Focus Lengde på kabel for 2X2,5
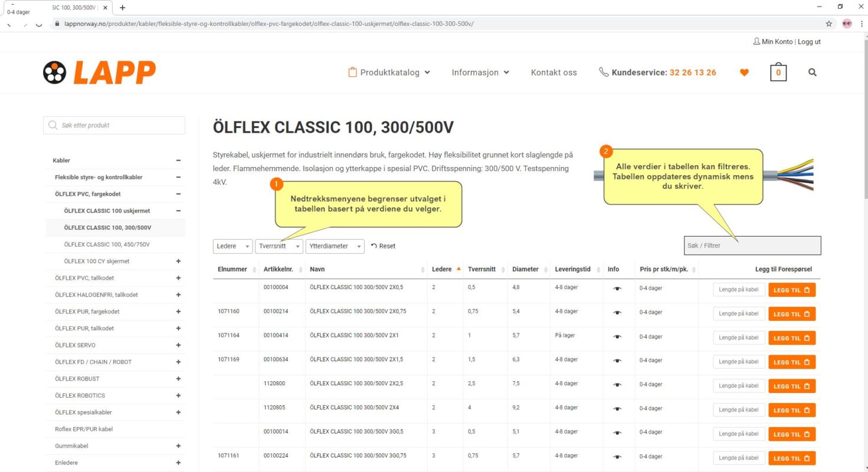Image resolution: width=868 pixels, height=472 pixels. coord(739,385)
